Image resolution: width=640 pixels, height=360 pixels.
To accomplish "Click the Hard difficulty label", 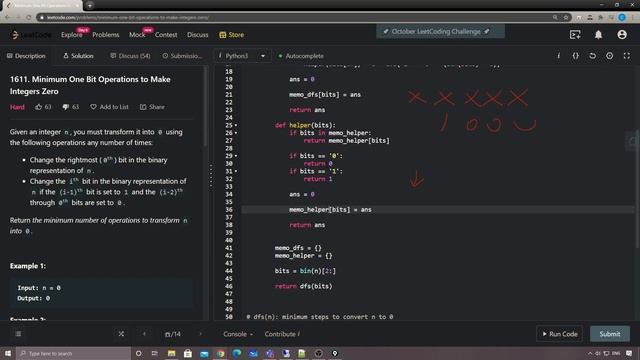I will click(17, 107).
